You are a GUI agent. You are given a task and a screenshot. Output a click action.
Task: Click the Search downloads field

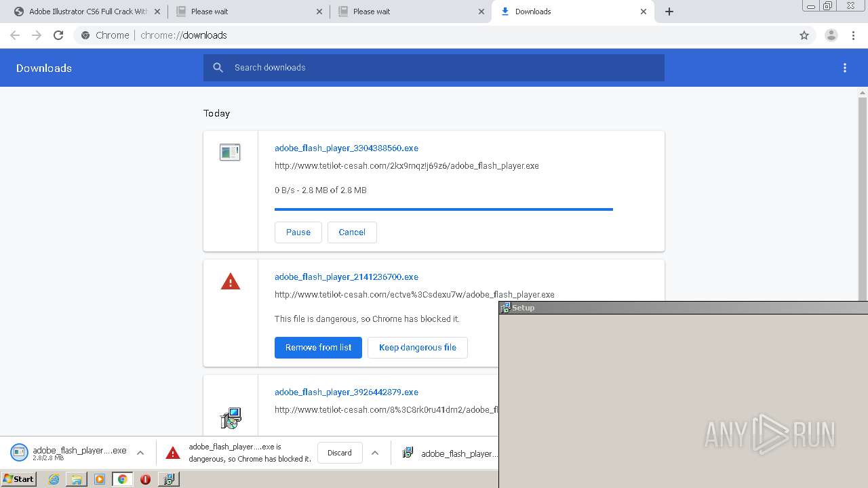point(434,68)
